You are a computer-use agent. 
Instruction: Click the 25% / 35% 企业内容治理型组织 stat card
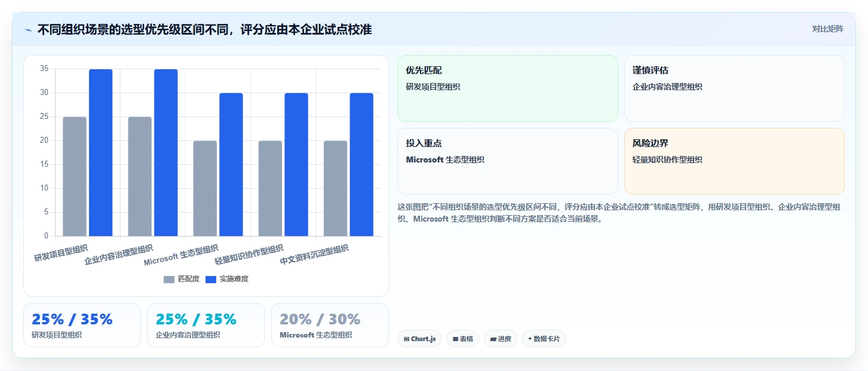[x=206, y=325]
